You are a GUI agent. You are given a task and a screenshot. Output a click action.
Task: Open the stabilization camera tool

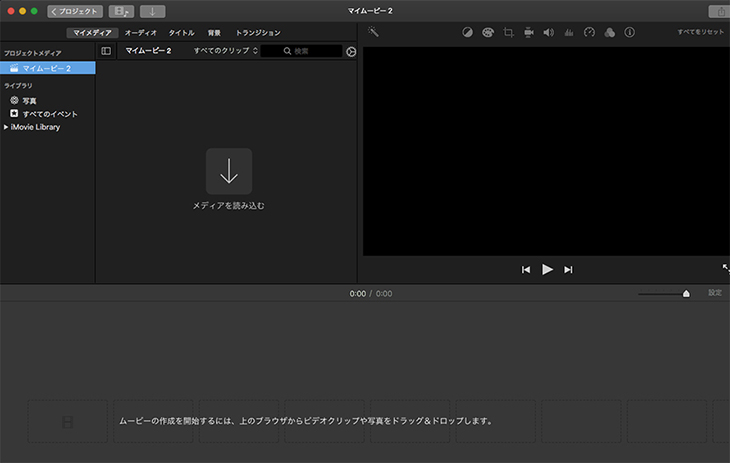pyautogui.click(x=529, y=32)
